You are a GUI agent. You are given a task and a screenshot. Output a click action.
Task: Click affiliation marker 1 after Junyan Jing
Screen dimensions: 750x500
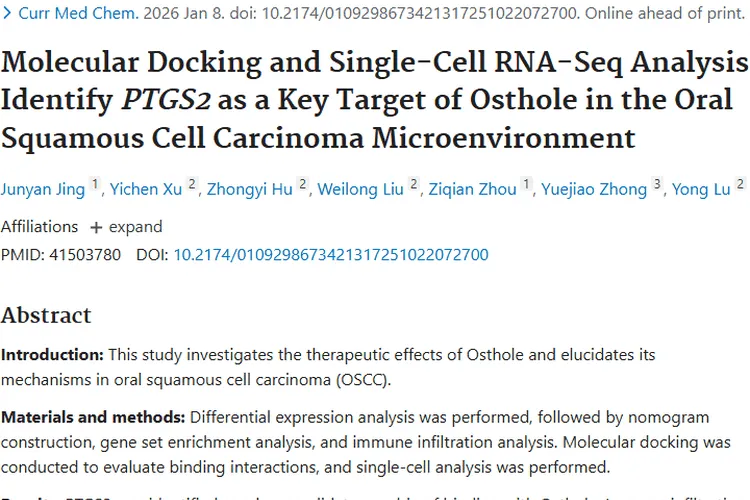[x=95, y=184]
